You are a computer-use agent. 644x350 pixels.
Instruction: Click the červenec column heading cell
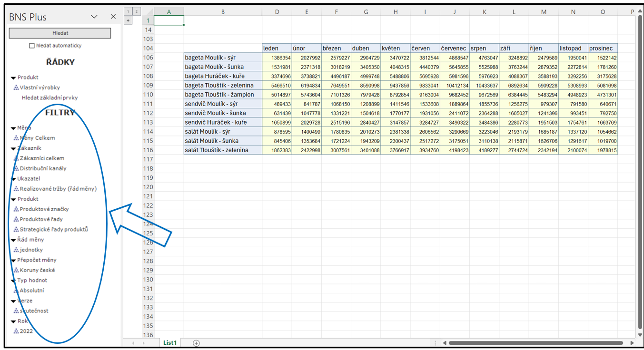point(455,48)
